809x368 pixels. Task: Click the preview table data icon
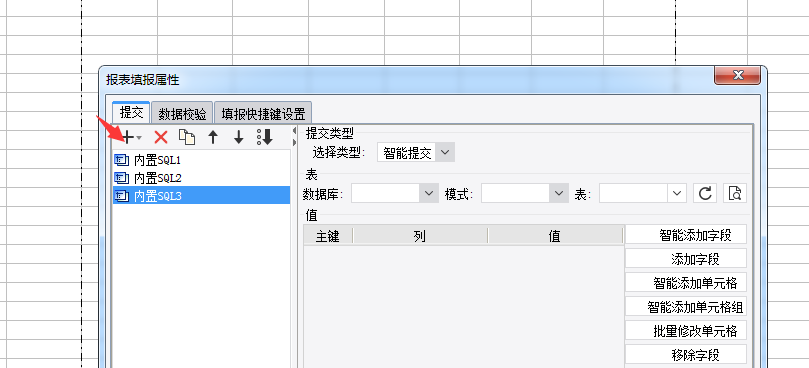pos(735,194)
